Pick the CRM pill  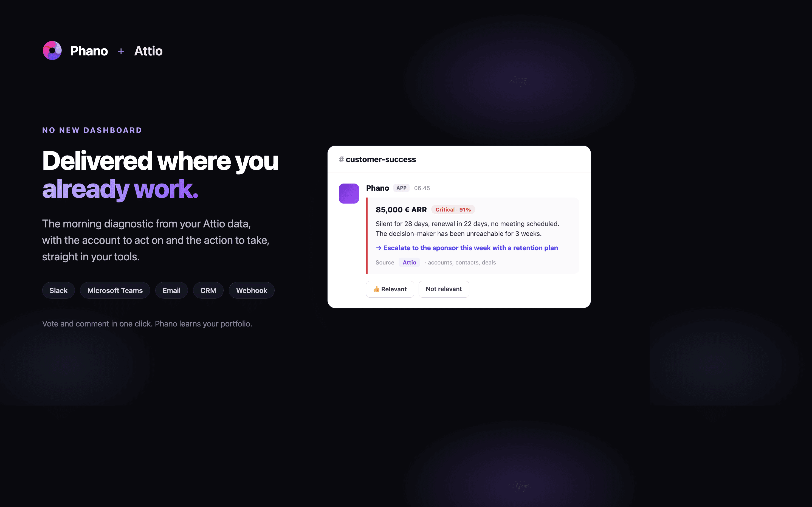coord(208,290)
